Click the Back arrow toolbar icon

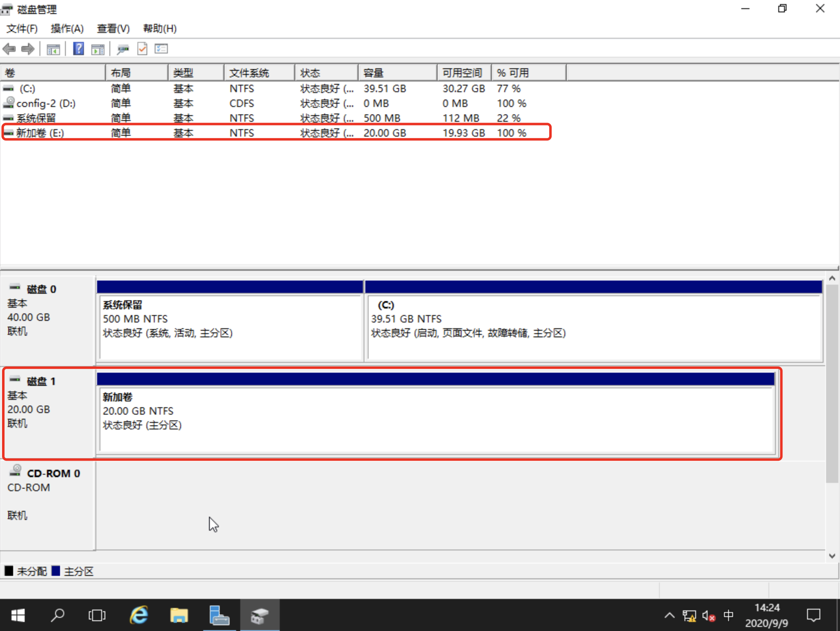[x=9, y=49]
